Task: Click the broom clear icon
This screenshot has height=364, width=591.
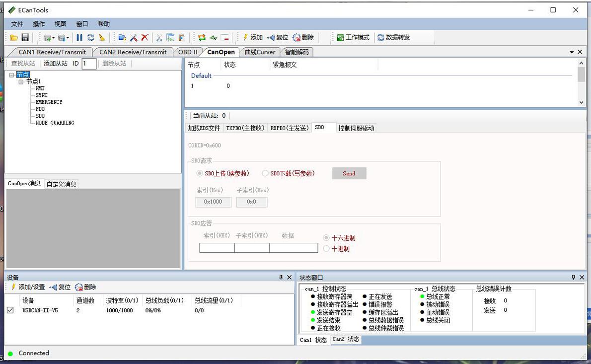Action: 102,38
